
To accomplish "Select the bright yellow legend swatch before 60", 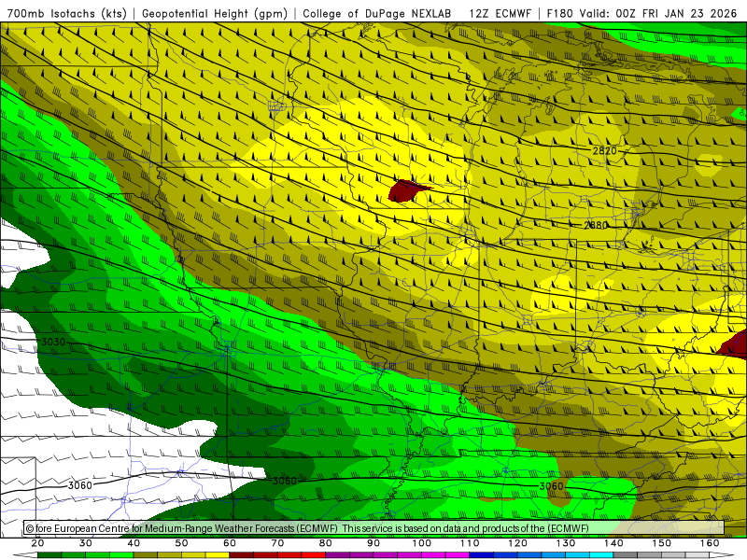I will point(218,555).
